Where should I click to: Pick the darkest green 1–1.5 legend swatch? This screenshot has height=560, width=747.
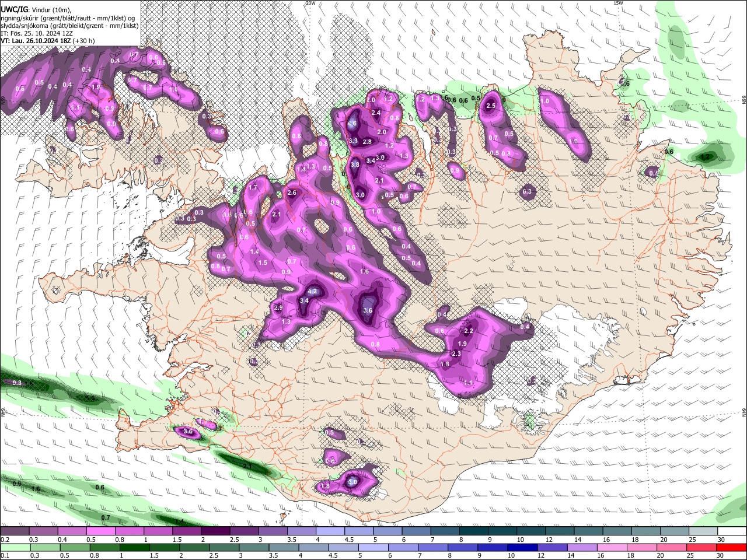click(x=135, y=547)
